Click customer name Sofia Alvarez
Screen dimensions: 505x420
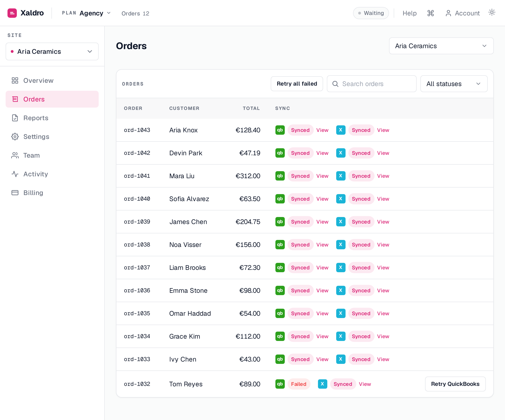(x=189, y=199)
